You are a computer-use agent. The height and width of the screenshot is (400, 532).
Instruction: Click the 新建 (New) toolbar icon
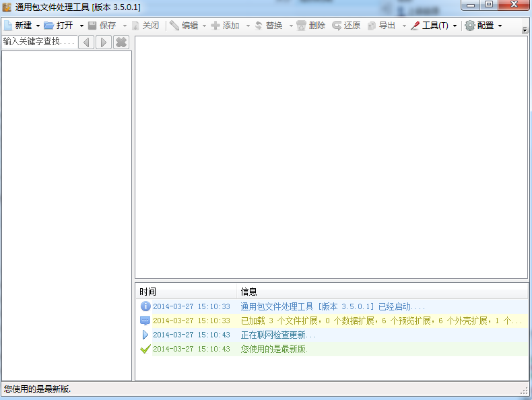[8, 26]
